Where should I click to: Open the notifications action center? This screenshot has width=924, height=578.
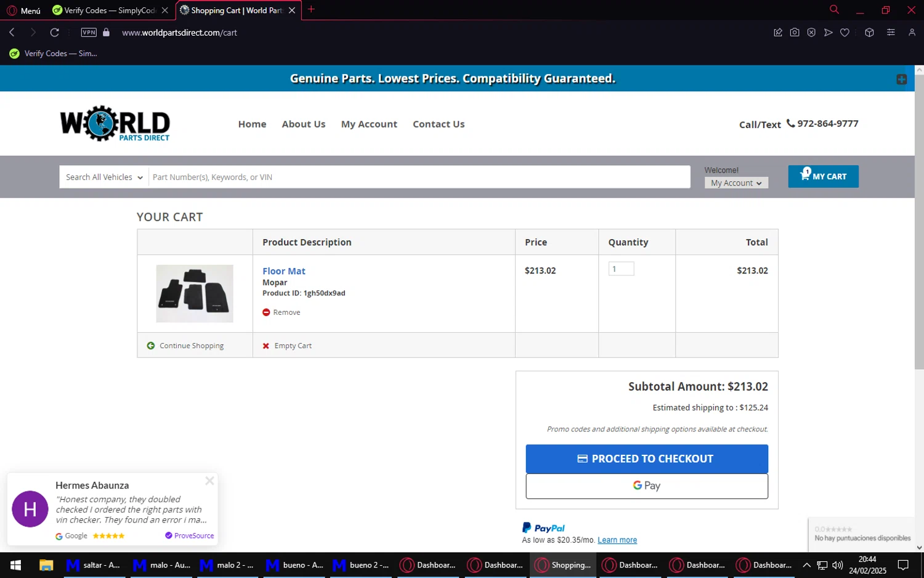pos(903,565)
